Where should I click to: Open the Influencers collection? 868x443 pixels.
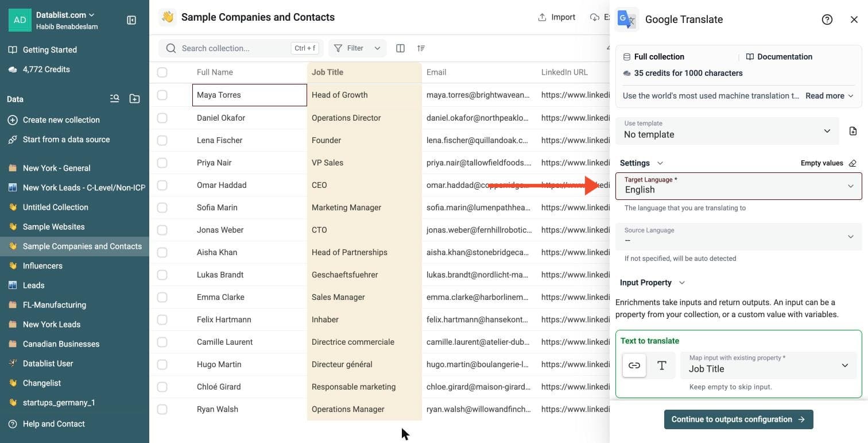pos(75,266)
